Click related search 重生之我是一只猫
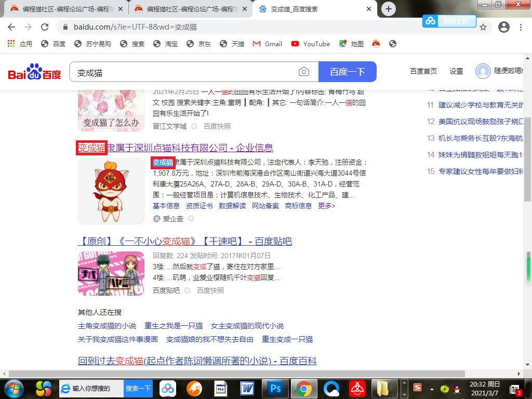 (174, 326)
